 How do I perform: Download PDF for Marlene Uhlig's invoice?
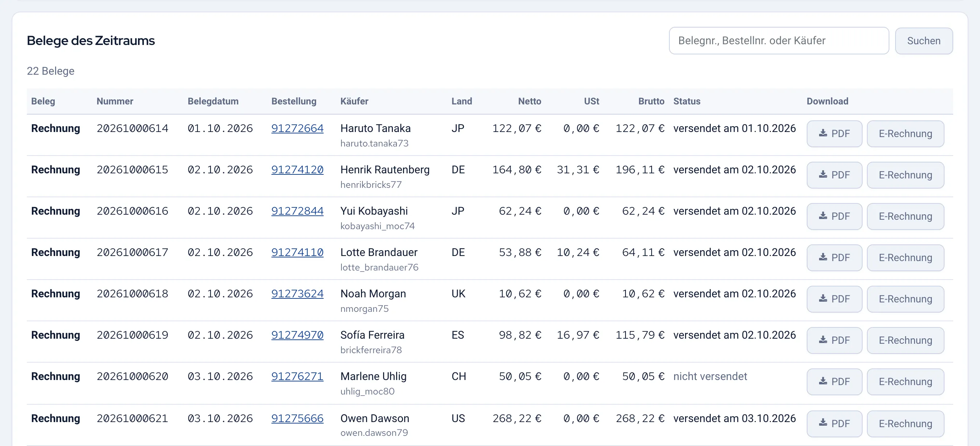pyautogui.click(x=834, y=382)
